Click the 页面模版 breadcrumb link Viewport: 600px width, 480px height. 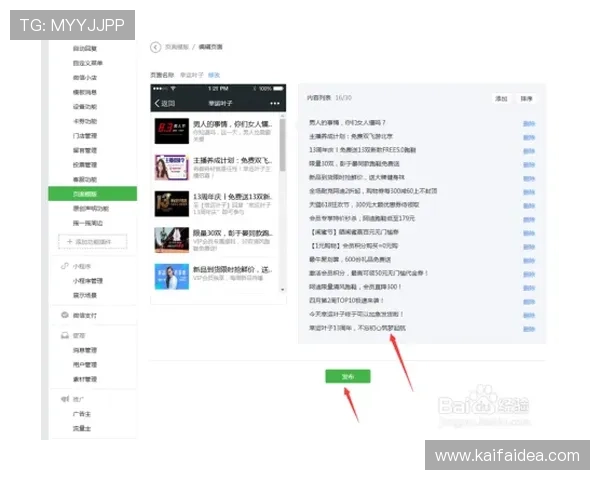pos(177,47)
